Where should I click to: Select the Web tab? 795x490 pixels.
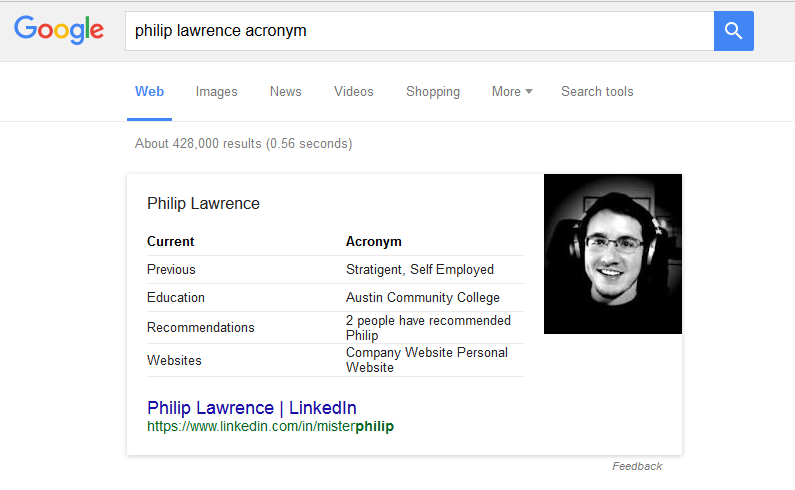150,92
